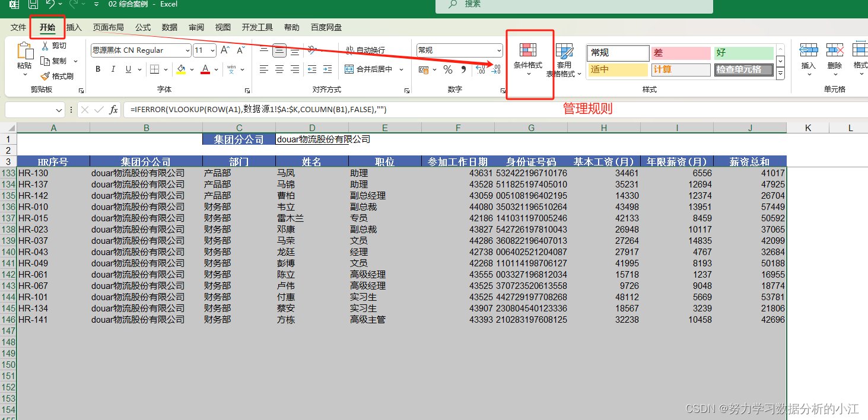Click the decrease indent icon
The image size is (868, 420).
pos(312,69)
